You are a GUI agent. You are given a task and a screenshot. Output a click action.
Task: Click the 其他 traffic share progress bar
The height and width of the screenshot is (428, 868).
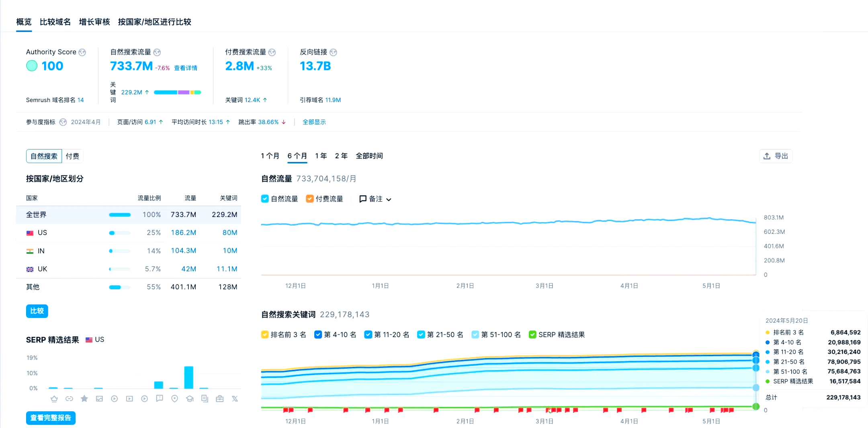pyautogui.click(x=120, y=287)
